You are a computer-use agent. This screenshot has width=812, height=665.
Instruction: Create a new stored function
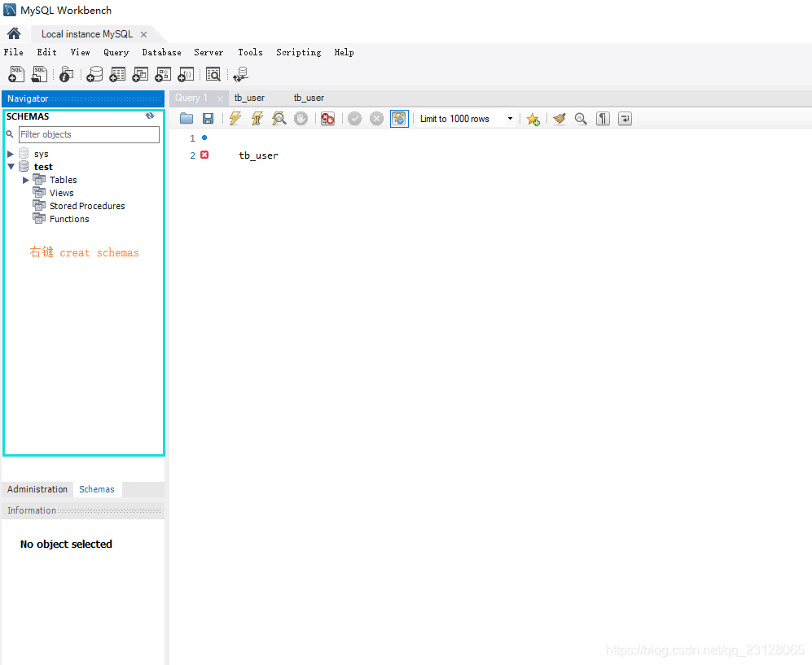pos(186,74)
